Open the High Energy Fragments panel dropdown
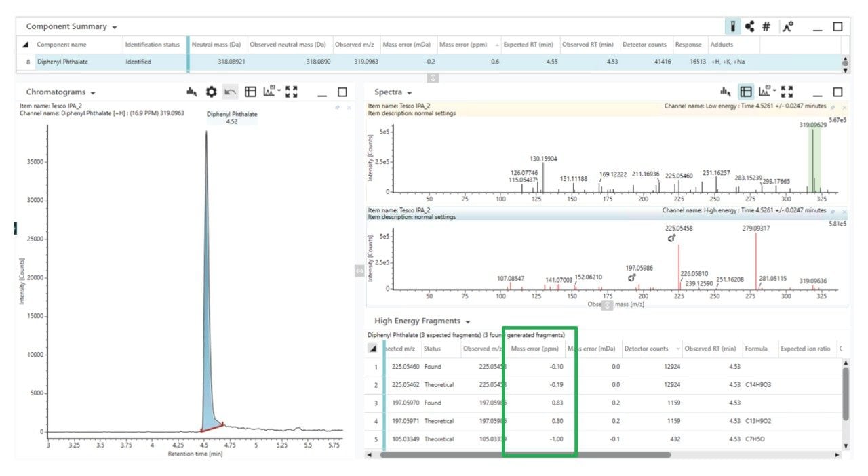 pyautogui.click(x=468, y=322)
